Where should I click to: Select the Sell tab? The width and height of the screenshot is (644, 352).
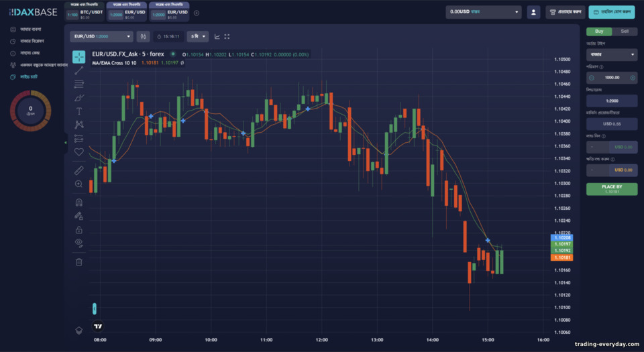[625, 32]
